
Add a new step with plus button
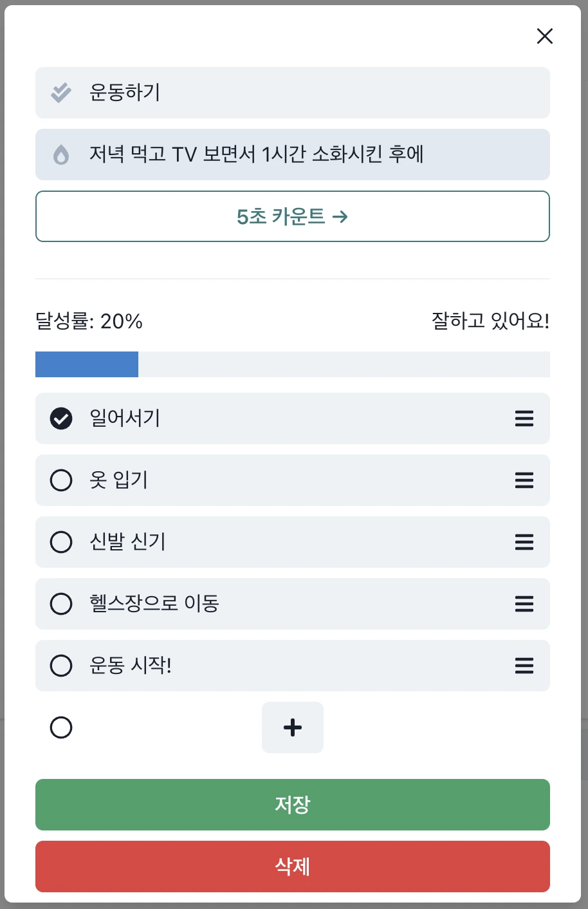pyautogui.click(x=293, y=727)
